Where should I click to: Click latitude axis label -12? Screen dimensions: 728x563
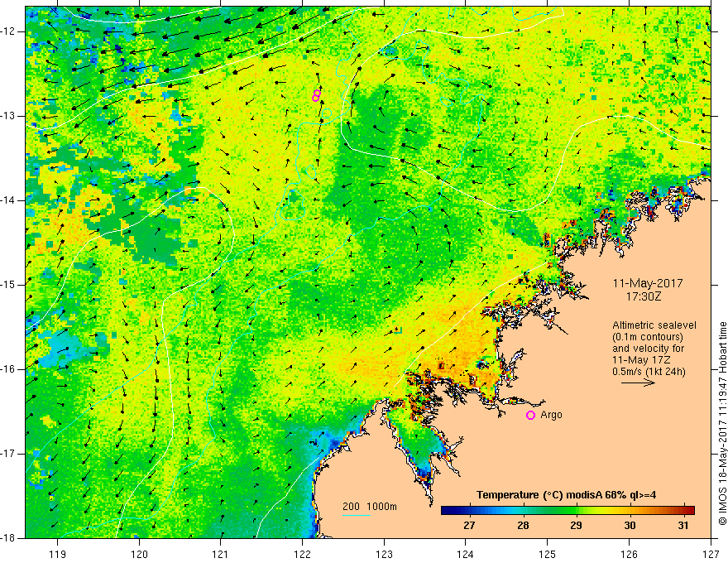(8, 31)
